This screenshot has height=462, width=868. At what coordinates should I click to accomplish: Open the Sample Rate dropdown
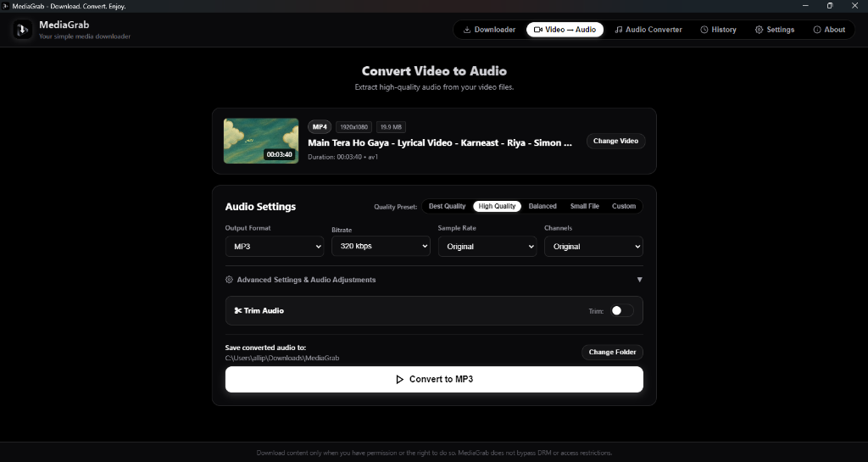click(487, 247)
